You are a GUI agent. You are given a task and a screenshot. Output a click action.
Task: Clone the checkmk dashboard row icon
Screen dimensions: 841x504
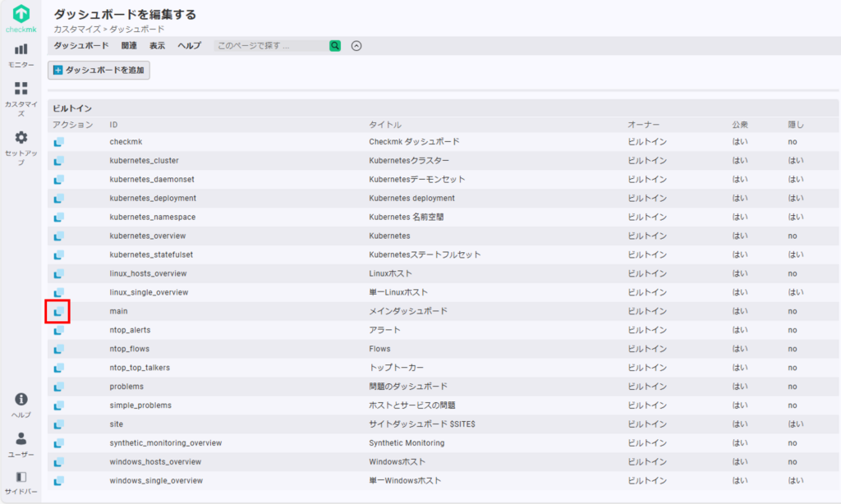[58, 142]
